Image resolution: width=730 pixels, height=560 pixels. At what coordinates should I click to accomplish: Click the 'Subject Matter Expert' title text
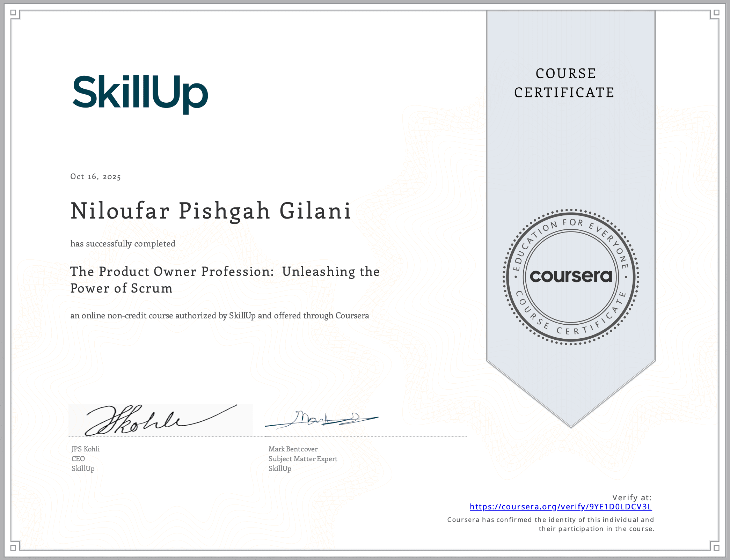coord(303,459)
